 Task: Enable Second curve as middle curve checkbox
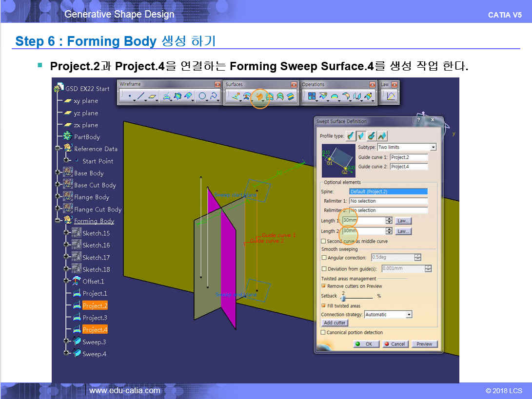323,241
